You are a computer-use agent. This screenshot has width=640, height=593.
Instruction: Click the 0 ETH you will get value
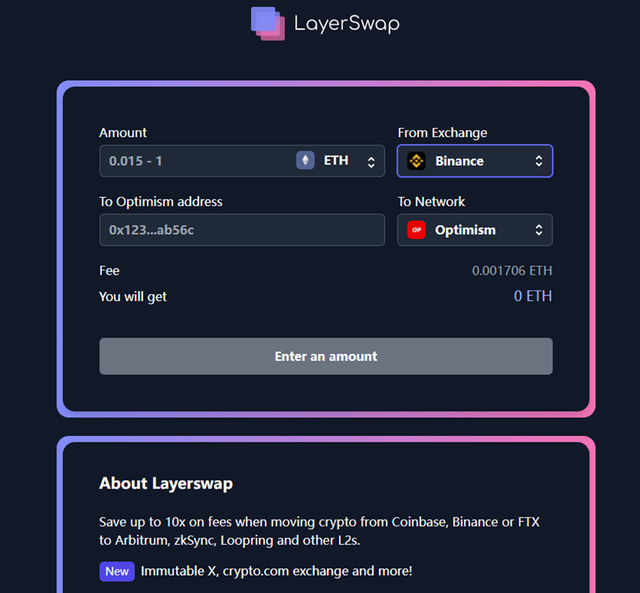[x=533, y=296]
